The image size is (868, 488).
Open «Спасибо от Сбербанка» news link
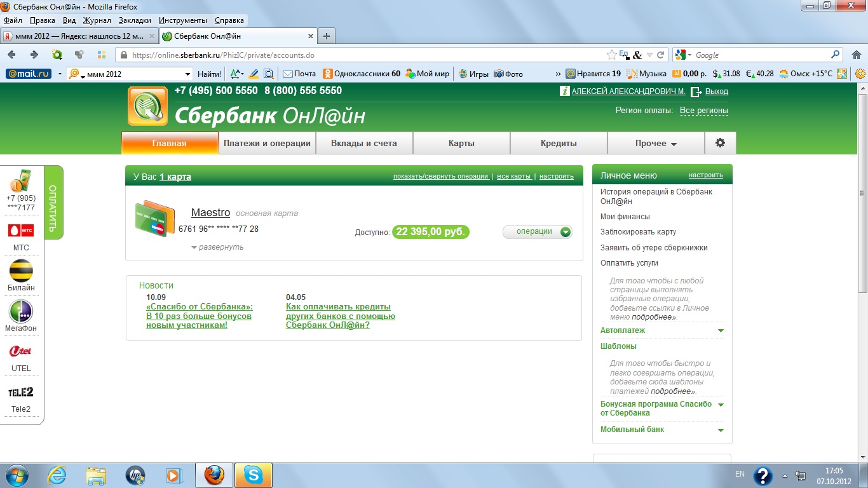(200, 316)
